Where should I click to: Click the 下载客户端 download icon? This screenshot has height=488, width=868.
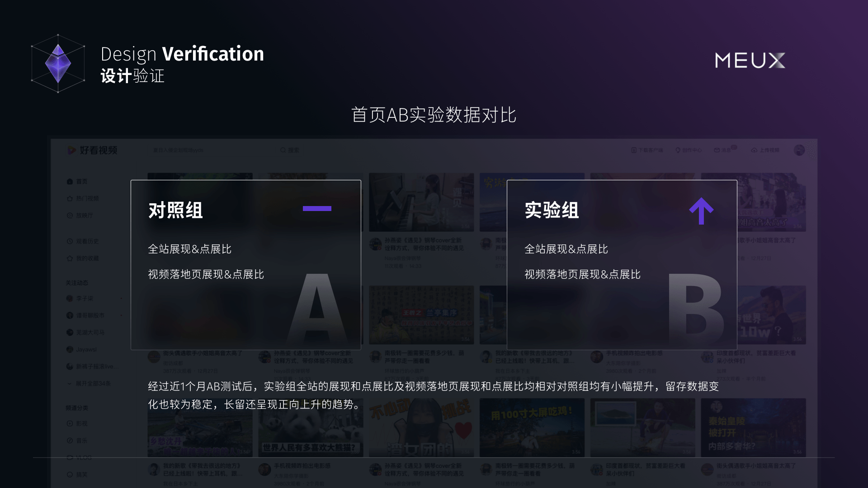tap(634, 150)
